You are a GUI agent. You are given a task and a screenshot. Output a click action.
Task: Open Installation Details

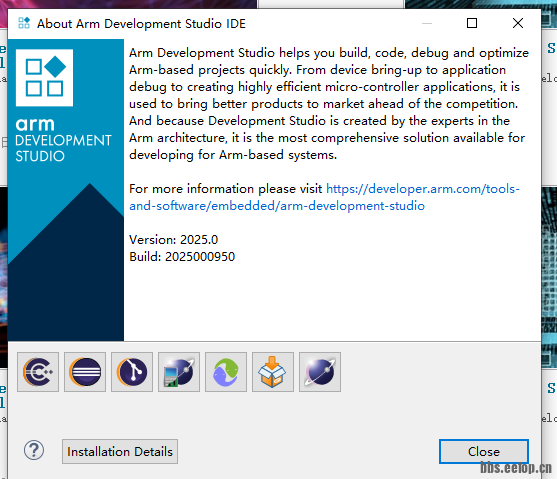point(120,452)
